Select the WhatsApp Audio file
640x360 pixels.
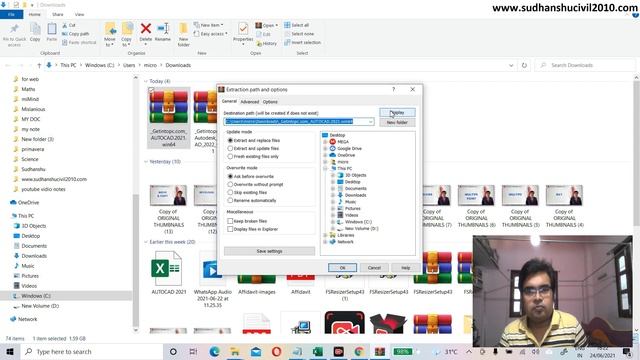click(x=212, y=279)
